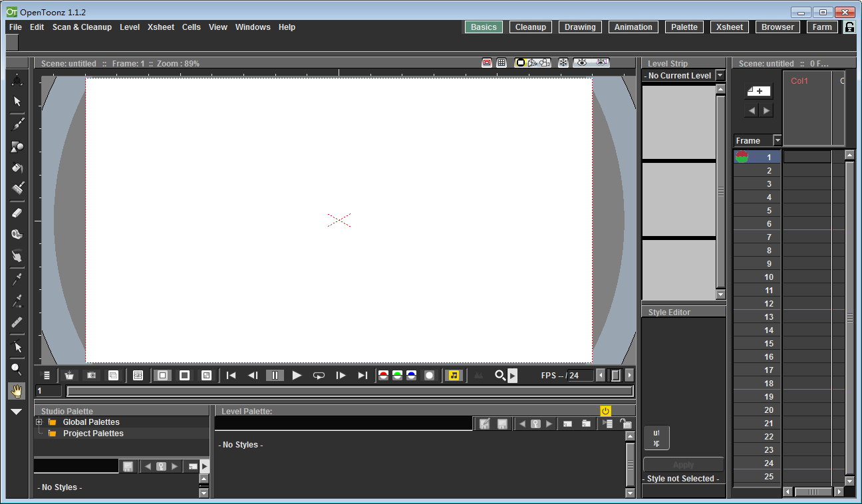The image size is (862, 504).
Task: Set background to checkered square
Action: tap(206, 375)
